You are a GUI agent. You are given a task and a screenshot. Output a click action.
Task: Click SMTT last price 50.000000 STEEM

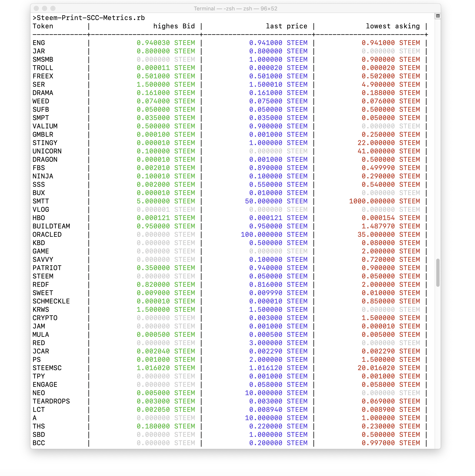tap(276, 201)
